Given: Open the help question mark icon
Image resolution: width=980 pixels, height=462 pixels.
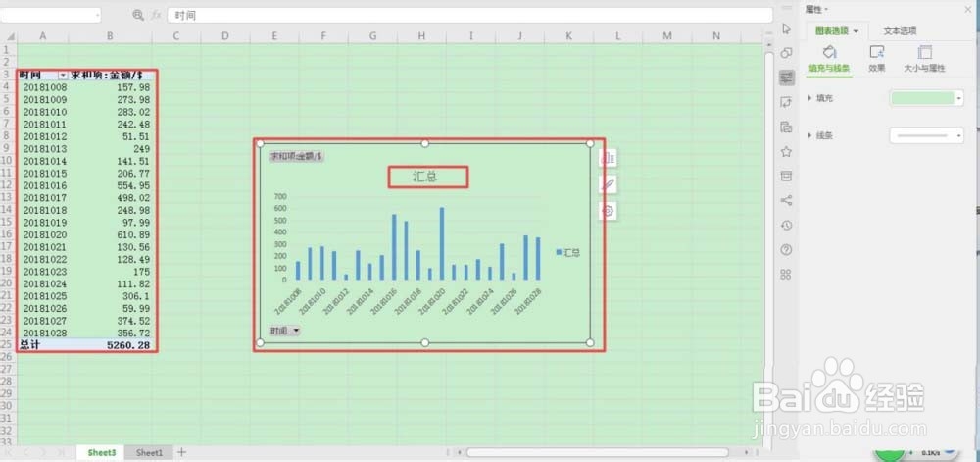Looking at the screenshot, I should pyautogui.click(x=786, y=249).
